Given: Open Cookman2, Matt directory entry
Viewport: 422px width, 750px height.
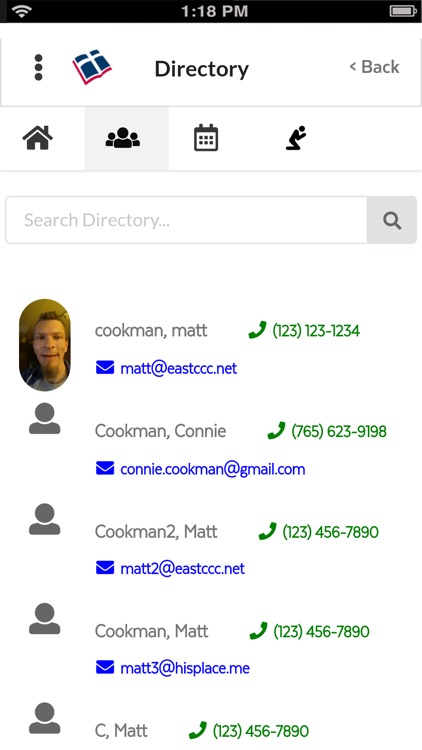Looking at the screenshot, I should coord(156,532).
